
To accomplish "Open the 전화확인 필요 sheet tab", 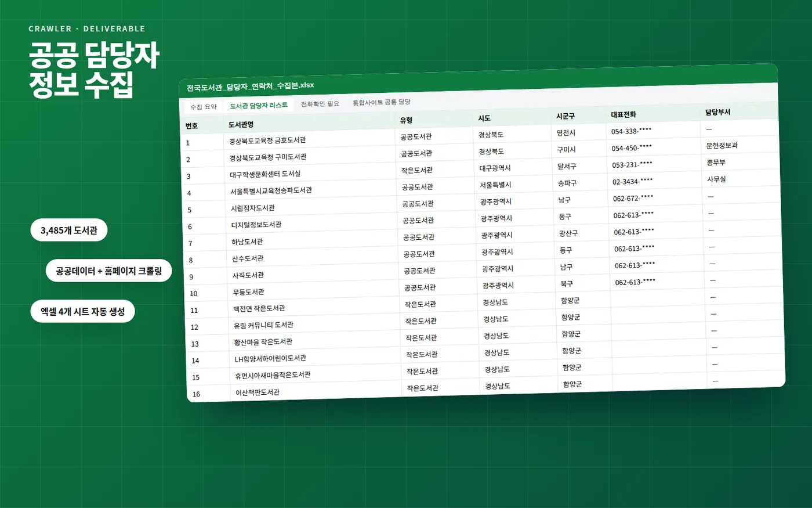I will [320, 104].
